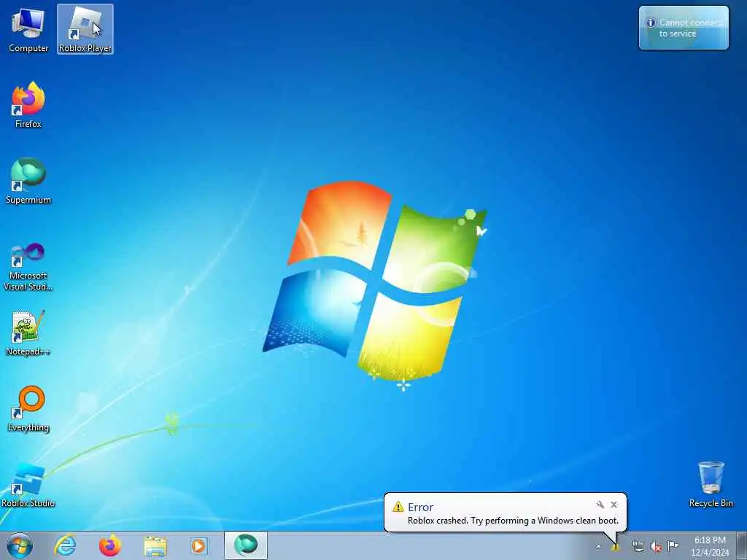This screenshot has width=747, height=560.
Task: Open Windows Explorer from the taskbar
Action: [155, 545]
